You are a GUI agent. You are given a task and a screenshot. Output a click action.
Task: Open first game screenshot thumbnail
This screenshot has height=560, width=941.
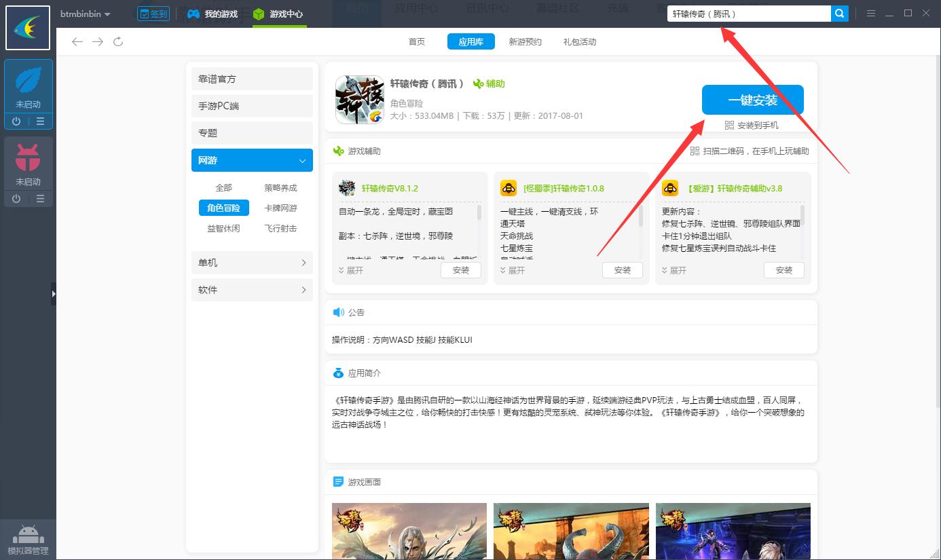(x=409, y=531)
